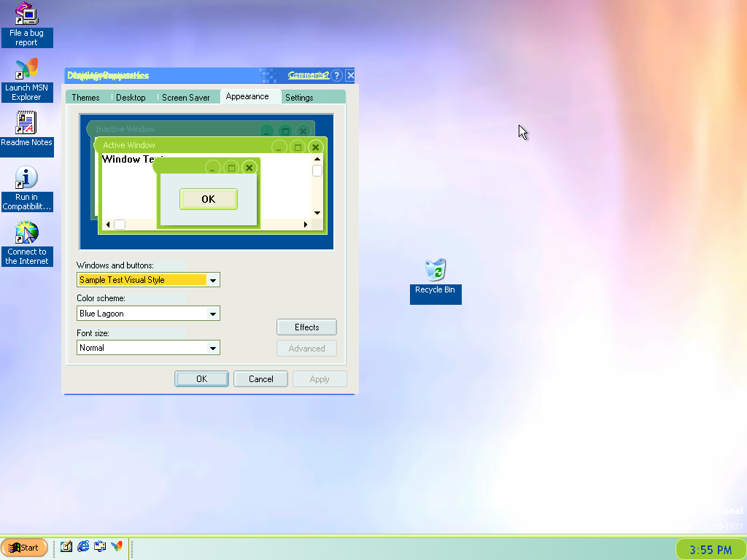
Task: Switch to the Desktop tab
Action: click(131, 98)
